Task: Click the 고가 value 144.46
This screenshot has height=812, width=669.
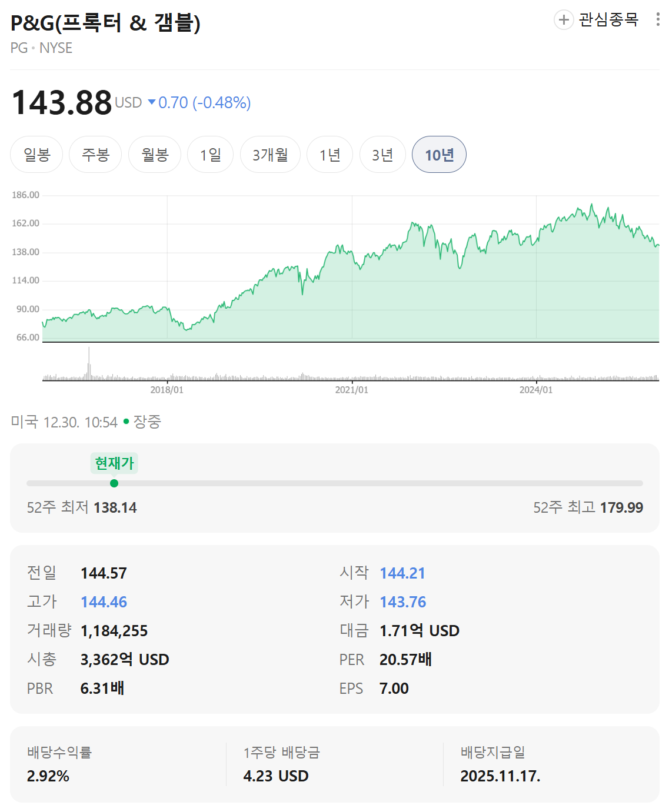Action: point(104,602)
